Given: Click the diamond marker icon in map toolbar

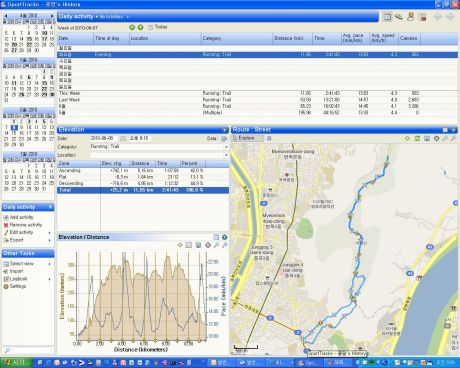Looking at the screenshot, I should point(407,138).
